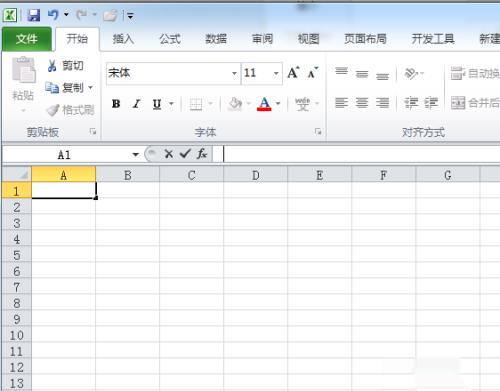Screen dimensions: 500x391
Task: Click the Undo arrow icon
Action: pos(53,15)
